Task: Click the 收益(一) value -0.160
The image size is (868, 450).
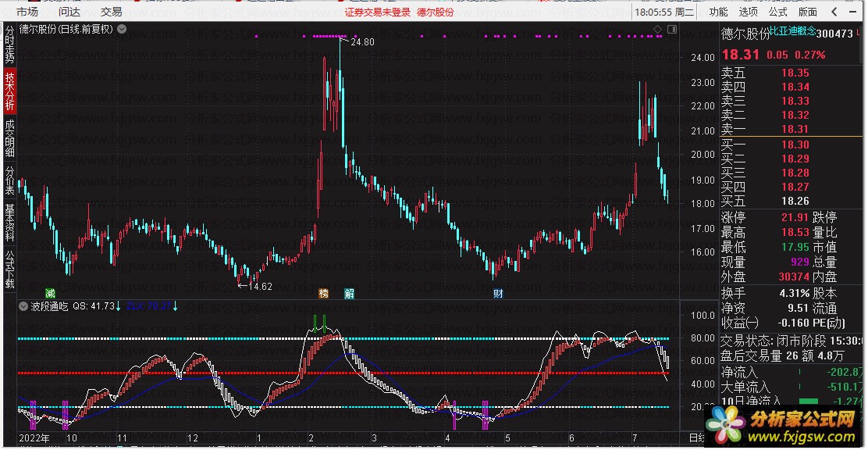Action: click(793, 323)
